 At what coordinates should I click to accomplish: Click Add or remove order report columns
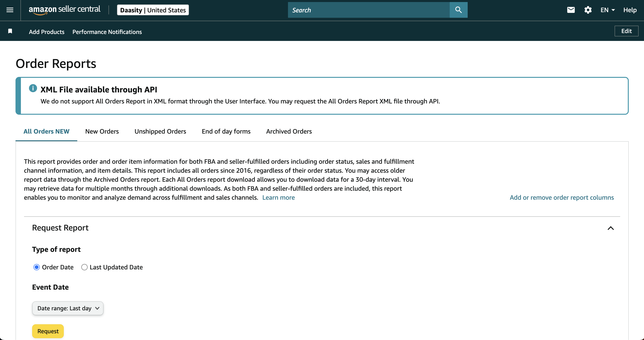pos(562,197)
